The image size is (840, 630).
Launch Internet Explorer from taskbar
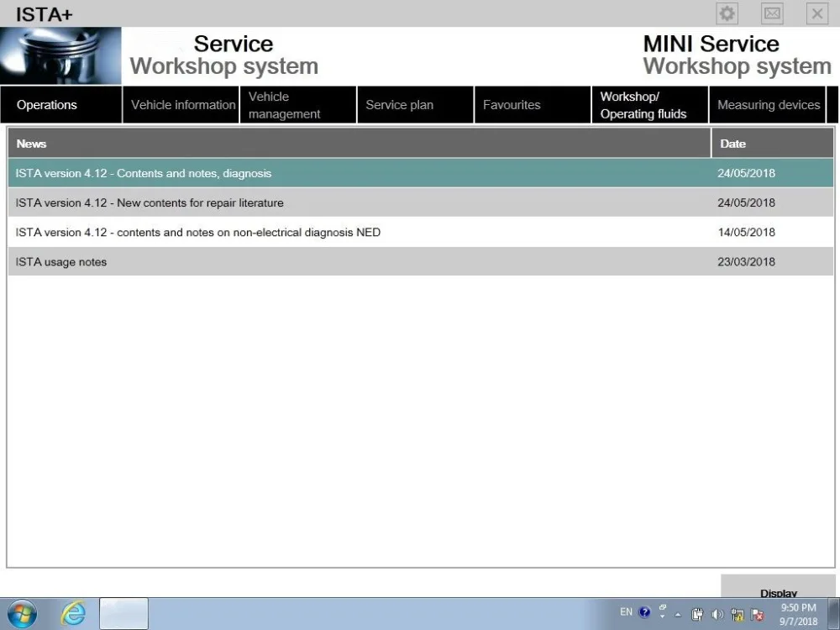[72, 614]
